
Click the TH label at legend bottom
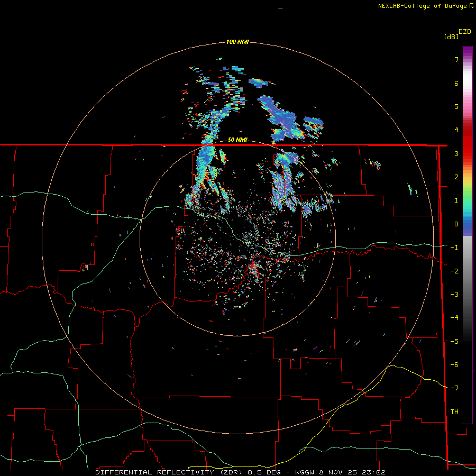pos(454,412)
